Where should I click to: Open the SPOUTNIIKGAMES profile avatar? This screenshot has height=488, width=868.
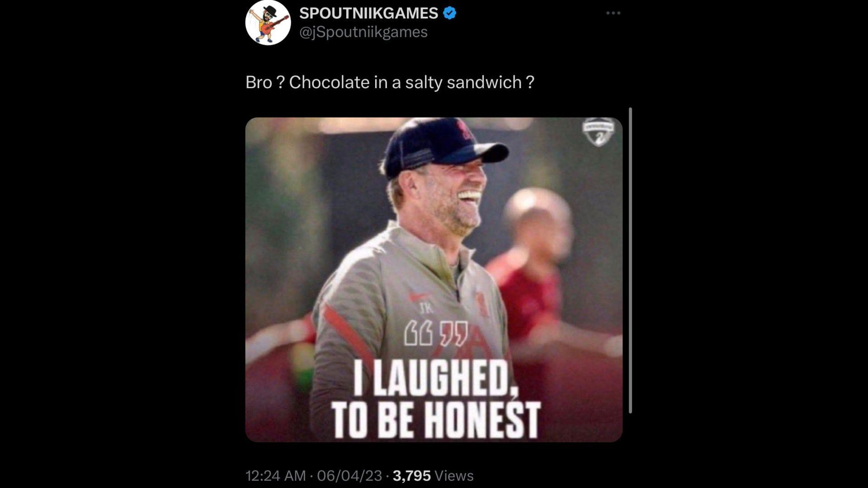coord(268,23)
